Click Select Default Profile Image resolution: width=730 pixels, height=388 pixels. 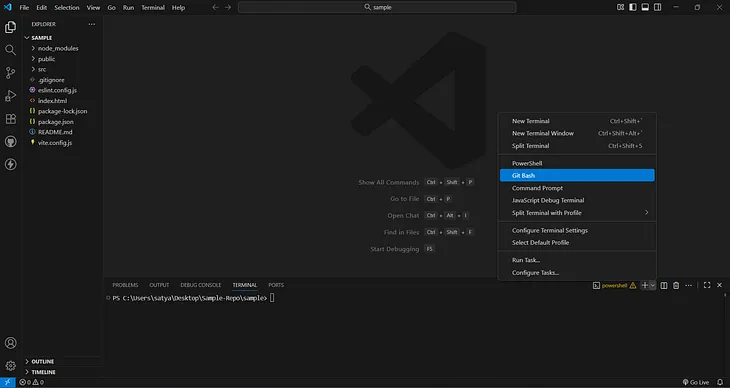coord(577,243)
